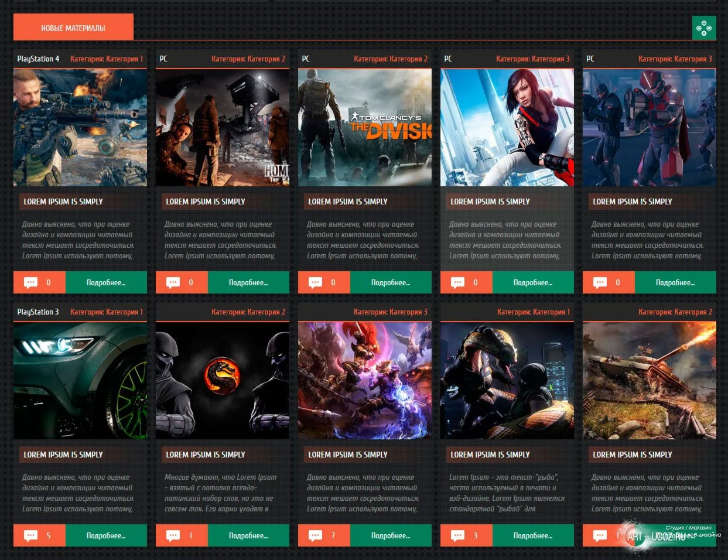Click Подробнее under Mortal Kombat image
The height and width of the screenshot is (560, 728).
click(248, 535)
